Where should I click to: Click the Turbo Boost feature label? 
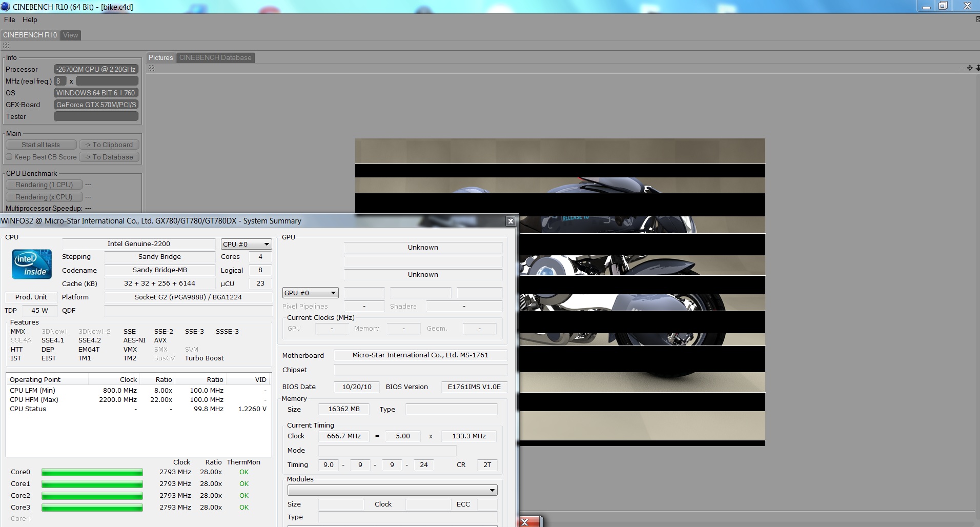[x=205, y=358]
